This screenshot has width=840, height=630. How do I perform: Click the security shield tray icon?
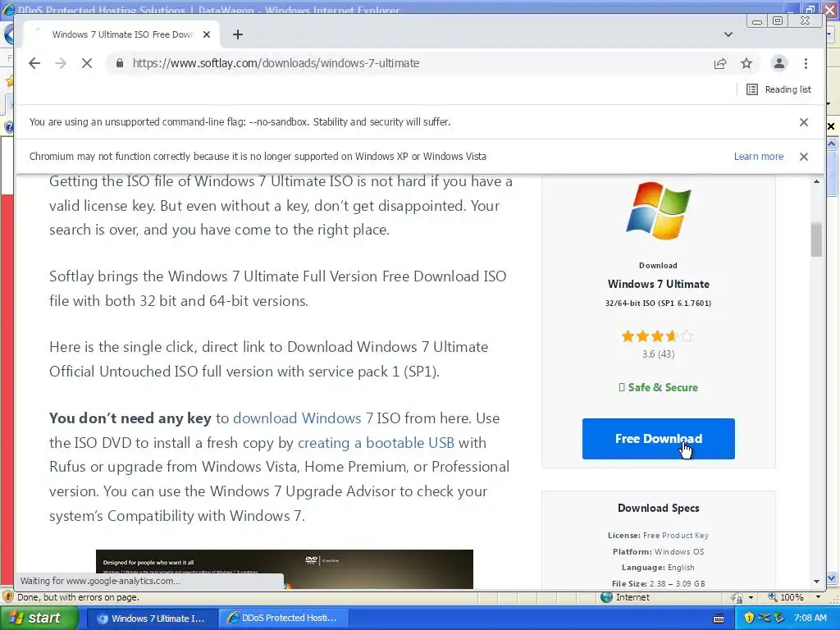pyautogui.click(x=749, y=618)
